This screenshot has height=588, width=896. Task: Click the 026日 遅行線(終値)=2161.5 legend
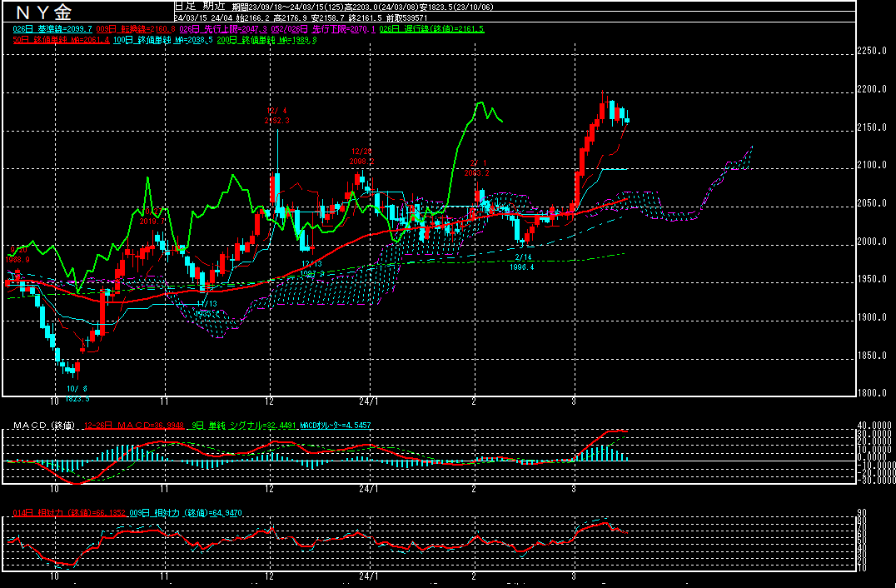(x=431, y=28)
